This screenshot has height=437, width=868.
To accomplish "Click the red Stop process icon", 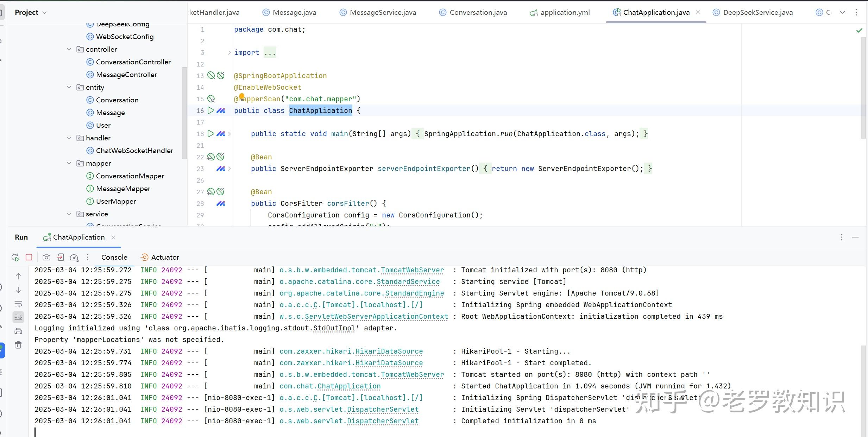I will click(29, 257).
